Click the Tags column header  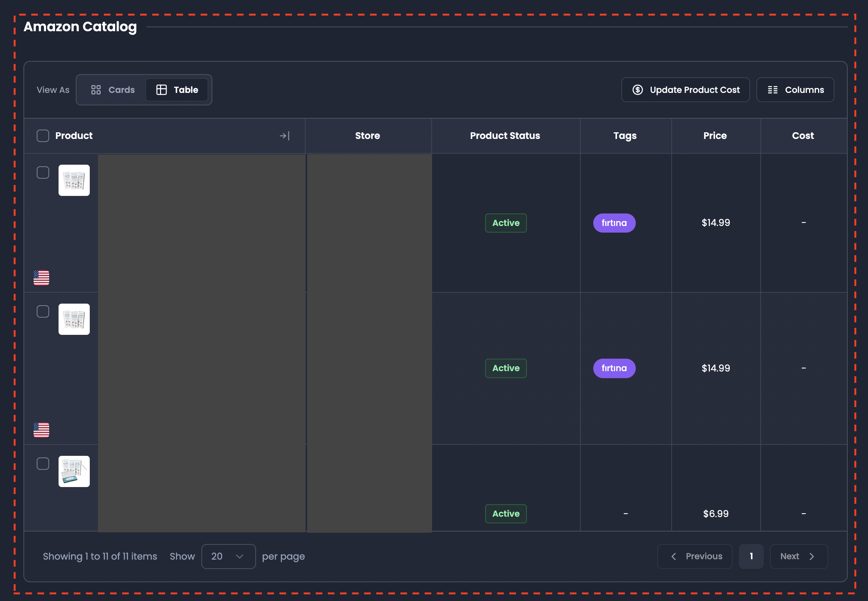pyautogui.click(x=625, y=136)
